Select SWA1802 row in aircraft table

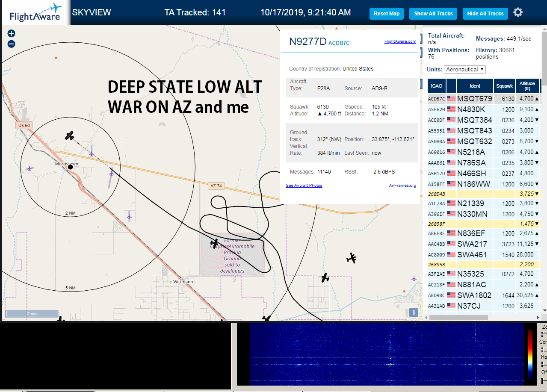tap(484, 295)
